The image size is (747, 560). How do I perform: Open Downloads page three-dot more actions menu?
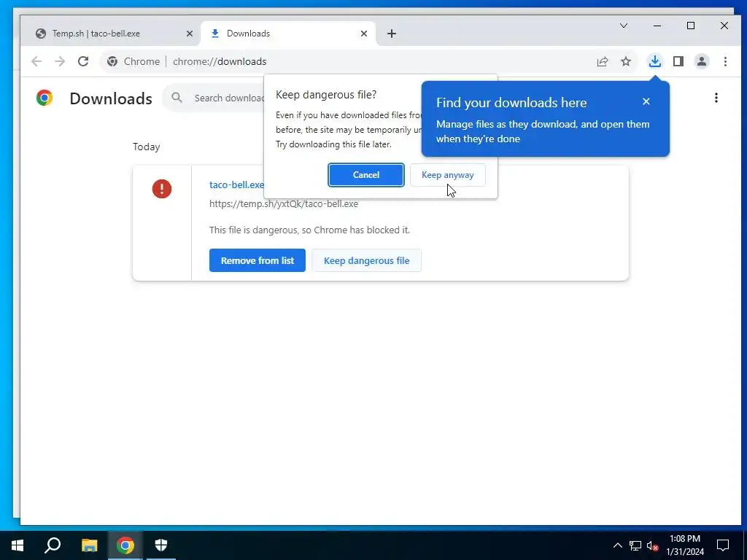coord(716,98)
